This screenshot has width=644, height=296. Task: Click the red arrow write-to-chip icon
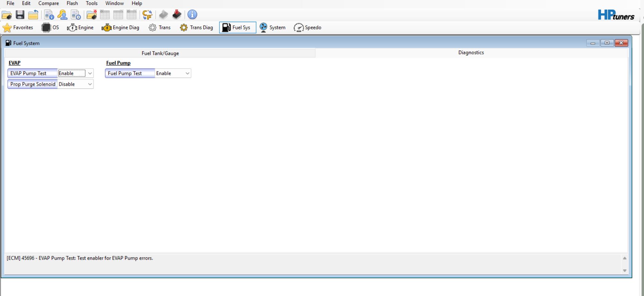[177, 15]
